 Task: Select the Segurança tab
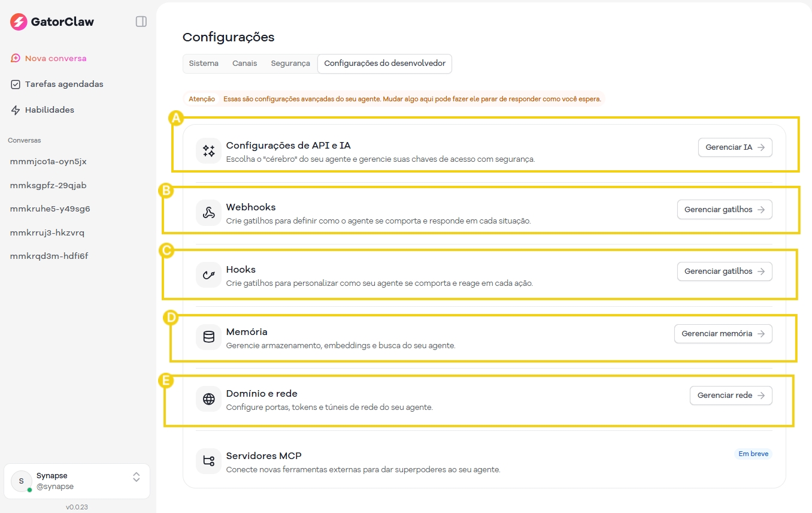(290, 63)
